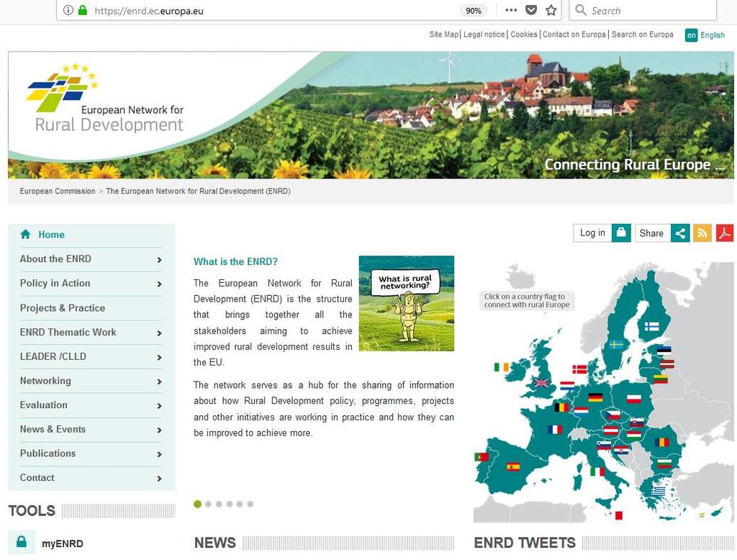Screen dimensions: 737x560
Task: Expand Contact submenu arrow
Action: coord(159,478)
